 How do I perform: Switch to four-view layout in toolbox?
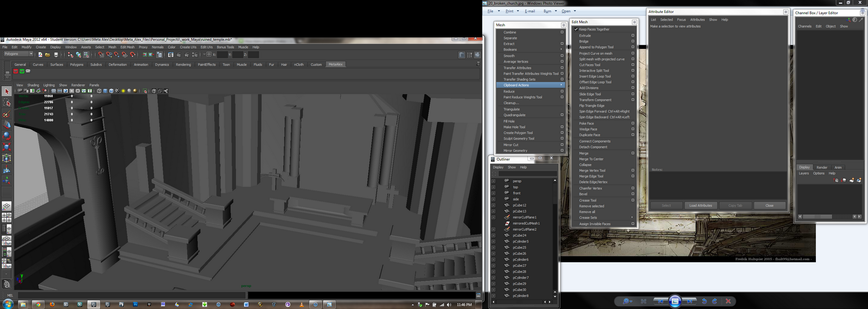7,218
